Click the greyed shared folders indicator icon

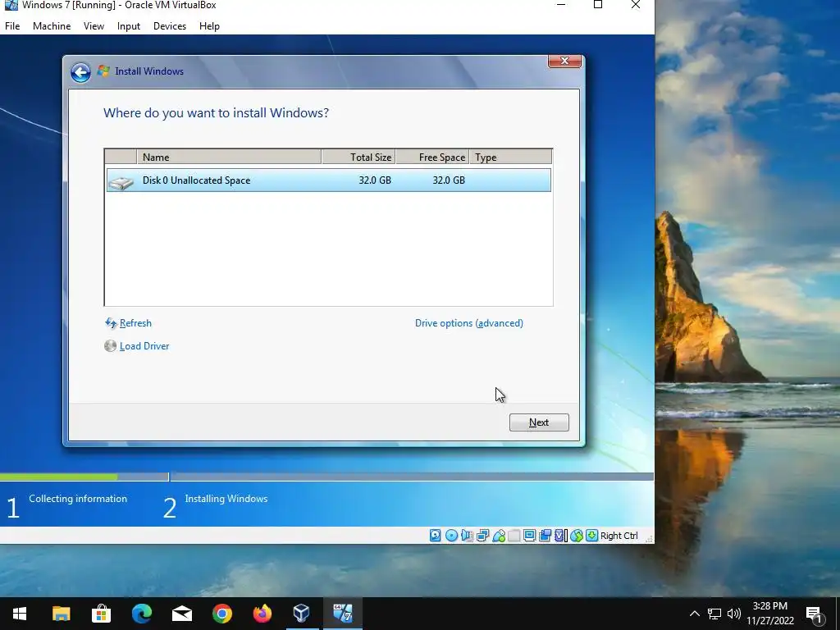pyautogui.click(x=514, y=535)
